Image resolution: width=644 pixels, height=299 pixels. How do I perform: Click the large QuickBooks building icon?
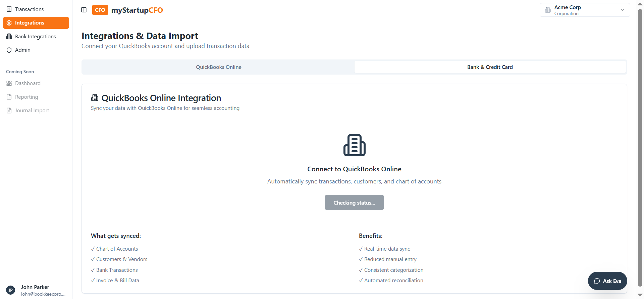tap(354, 145)
